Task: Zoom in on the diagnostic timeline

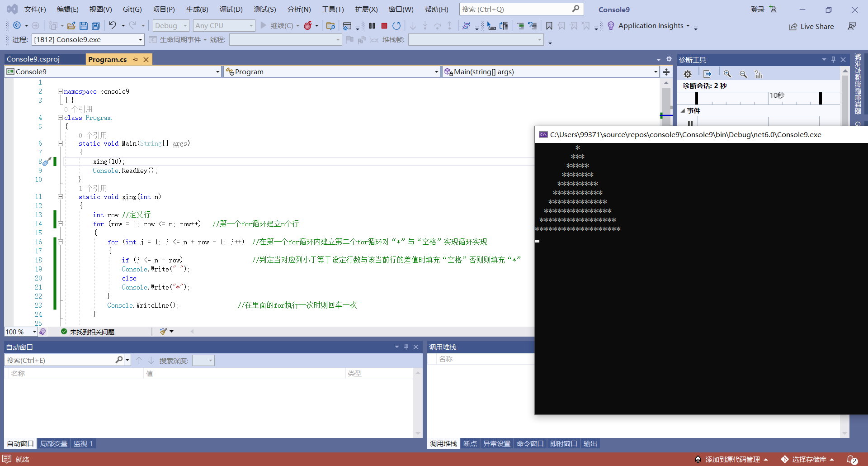Action: [727, 74]
